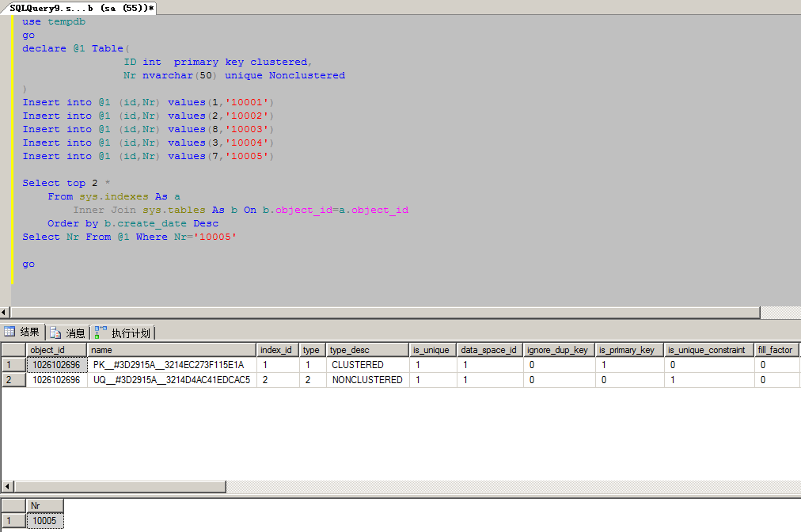Select the is_unique_constraint column header
The width and height of the screenshot is (801, 532).
pyautogui.click(x=706, y=350)
